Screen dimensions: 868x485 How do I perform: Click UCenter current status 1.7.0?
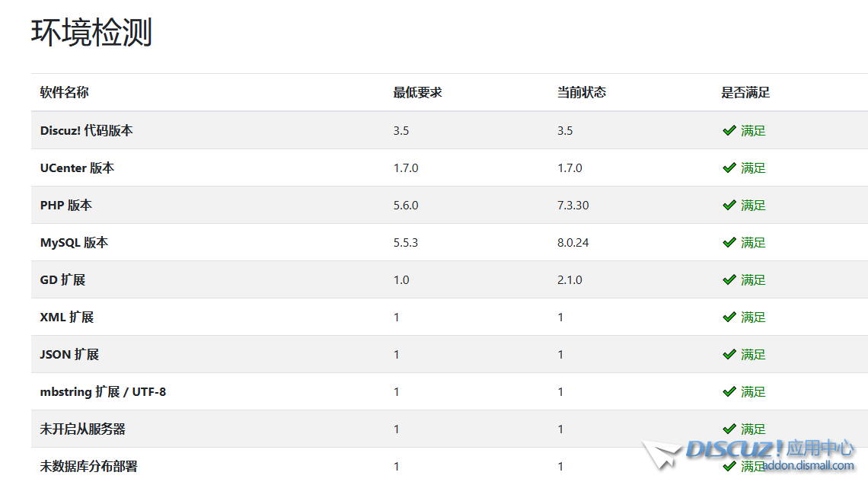click(x=570, y=168)
